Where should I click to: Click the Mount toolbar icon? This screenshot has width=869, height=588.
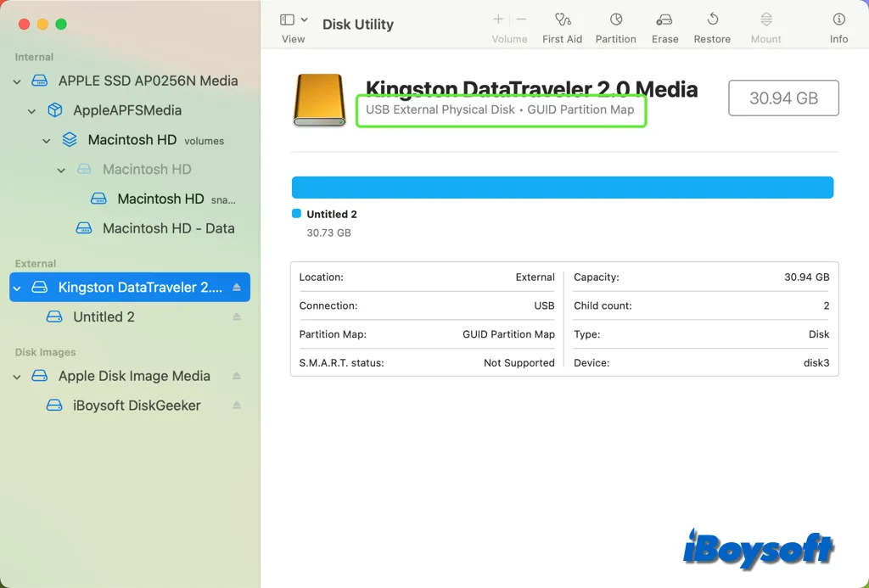pos(766,20)
